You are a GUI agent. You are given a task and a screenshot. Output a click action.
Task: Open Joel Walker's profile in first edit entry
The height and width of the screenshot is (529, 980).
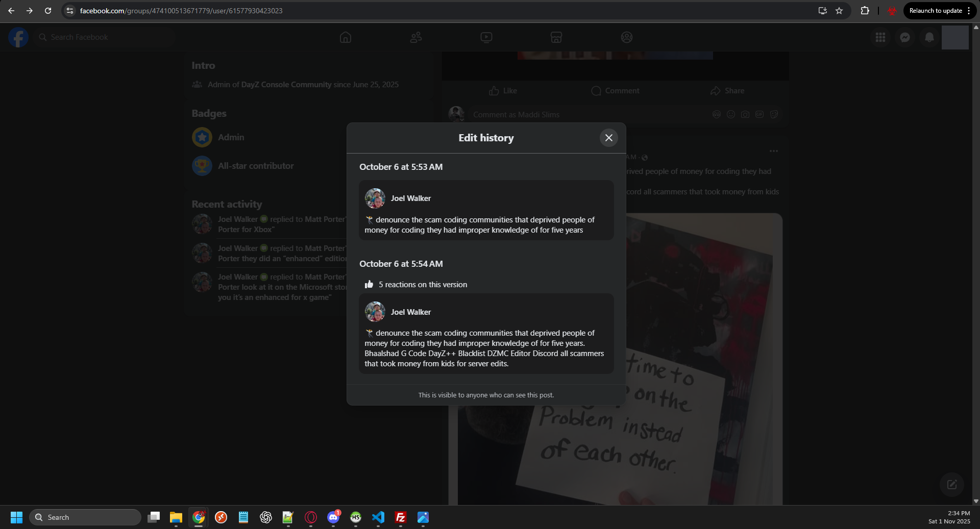coord(411,198)
